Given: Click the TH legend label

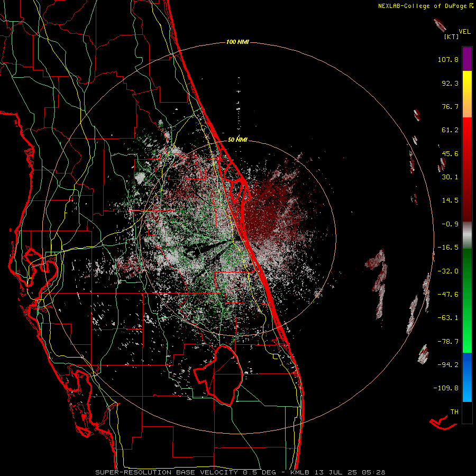Looking at the screenshot, I should [x=454, y=411].
